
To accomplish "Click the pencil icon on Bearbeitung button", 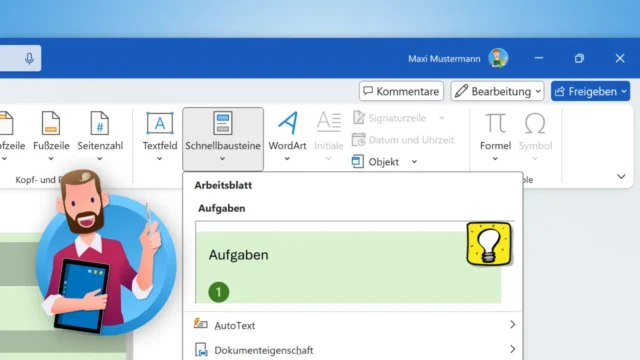I will (461, 91).
